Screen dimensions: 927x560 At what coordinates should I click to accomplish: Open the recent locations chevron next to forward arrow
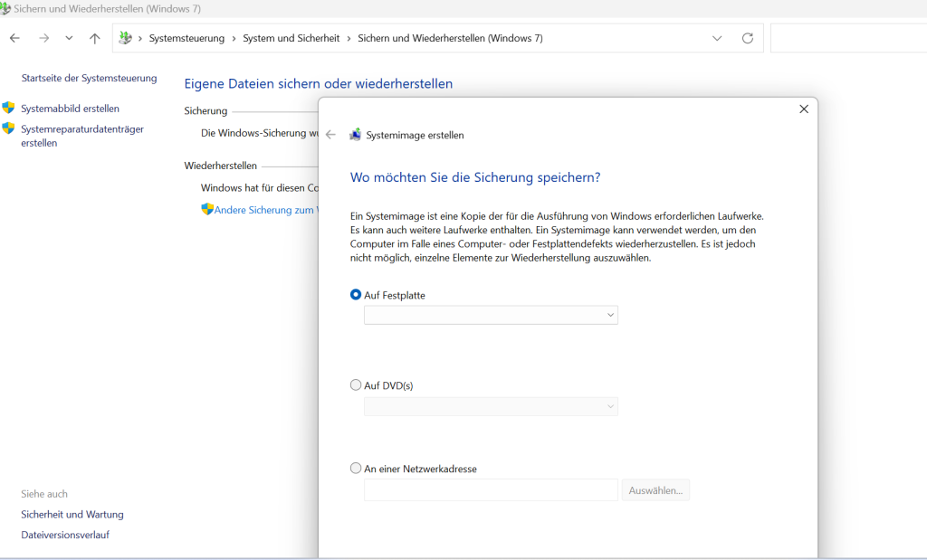(x=69, y=38)
